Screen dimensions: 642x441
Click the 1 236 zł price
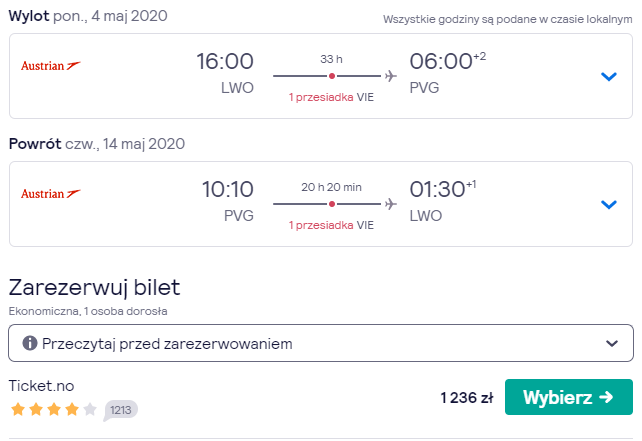(x=467, y=398)
